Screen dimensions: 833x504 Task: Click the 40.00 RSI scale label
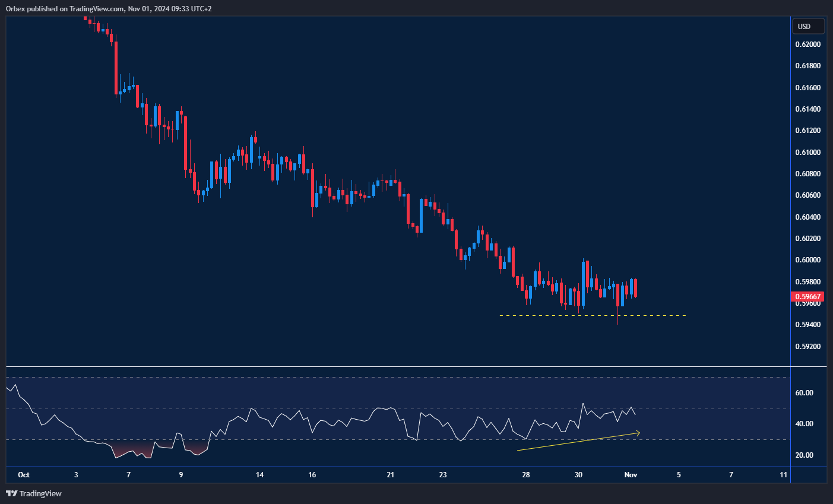pos(804,424)
